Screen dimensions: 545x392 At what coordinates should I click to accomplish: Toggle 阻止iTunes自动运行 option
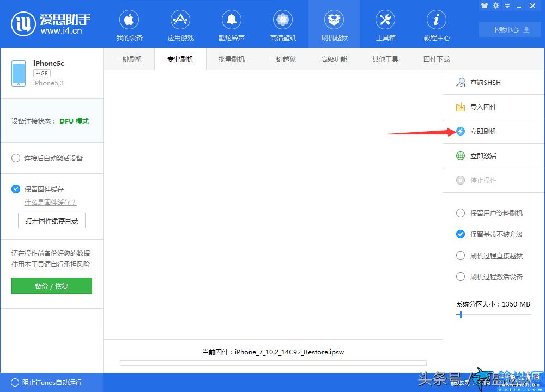click(x=15, y=382)
